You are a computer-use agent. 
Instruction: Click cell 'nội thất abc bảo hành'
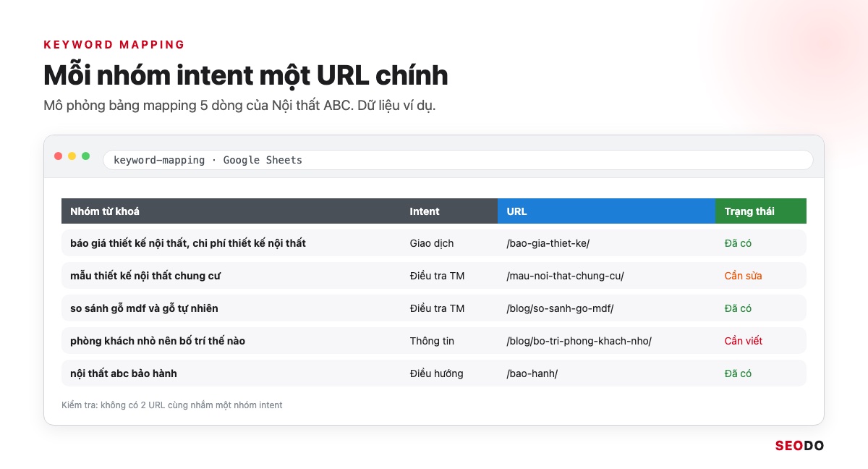(x=124, y=373)
